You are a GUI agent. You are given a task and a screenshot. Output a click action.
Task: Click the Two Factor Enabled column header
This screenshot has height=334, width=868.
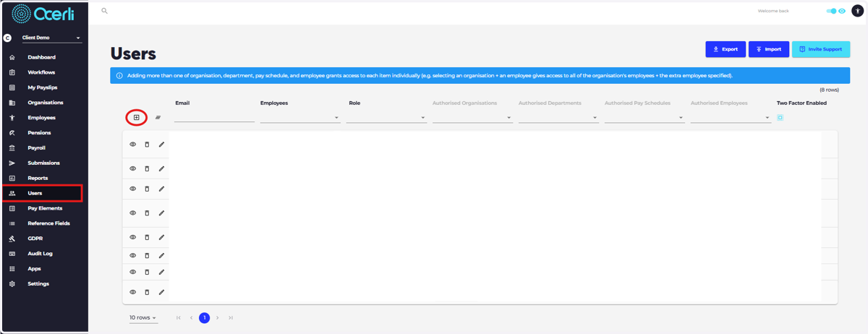coord(801,103)
